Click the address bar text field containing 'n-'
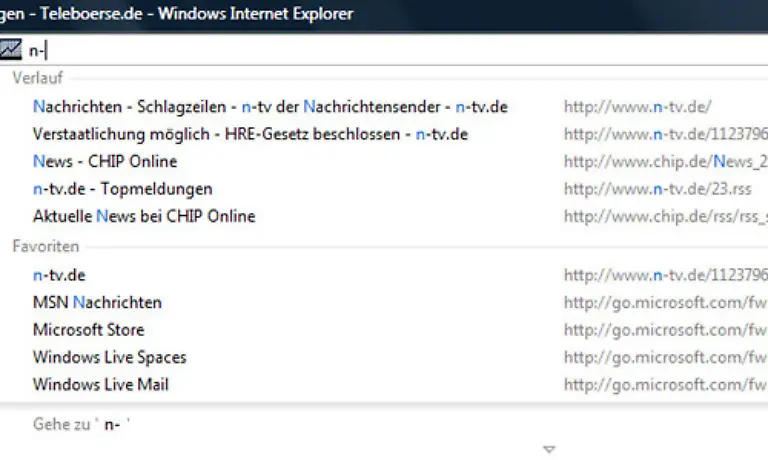The width and height of the screenshot is (768, 460). [398, 50]
